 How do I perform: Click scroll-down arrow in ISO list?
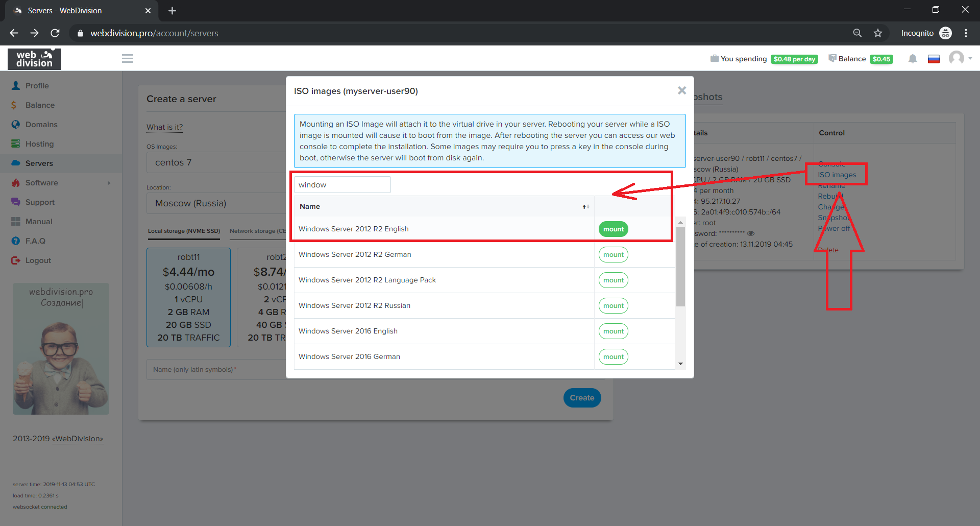click(680, 364)
